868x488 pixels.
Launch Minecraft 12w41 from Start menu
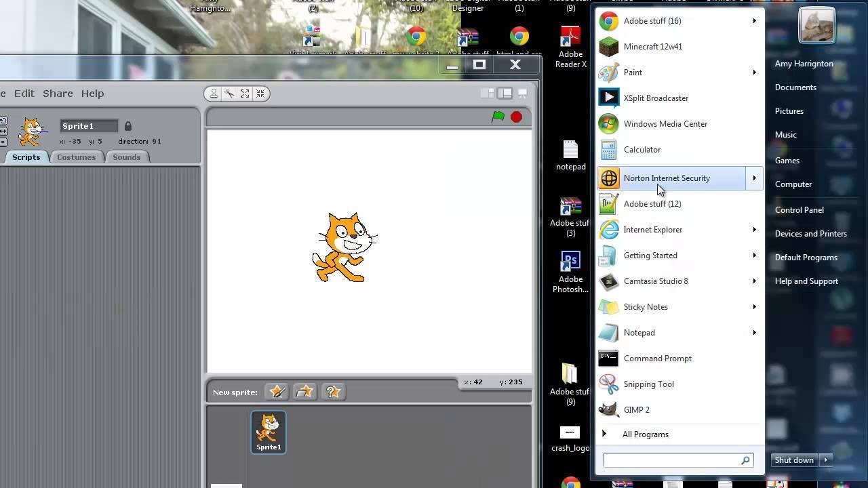(x=680, y=47)
